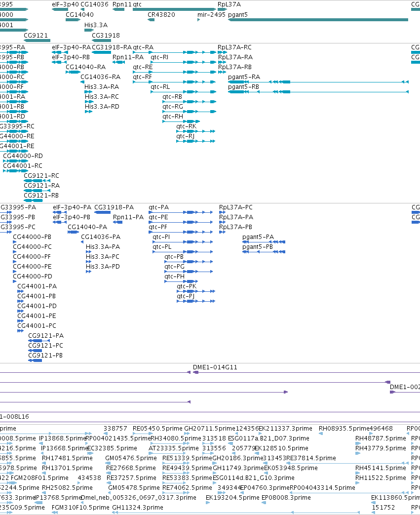Screen dimensions: 420x515
Task: Click the RpL37A gene label
Action: [229, 4]
